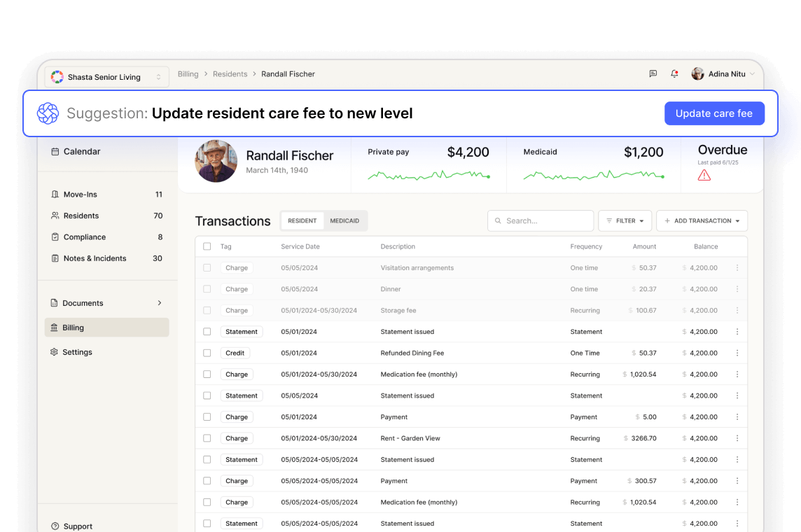This screenshot has height=532, width=801.
Task: Check the Rent - Garden View row
Action: [x=207, y=439]
